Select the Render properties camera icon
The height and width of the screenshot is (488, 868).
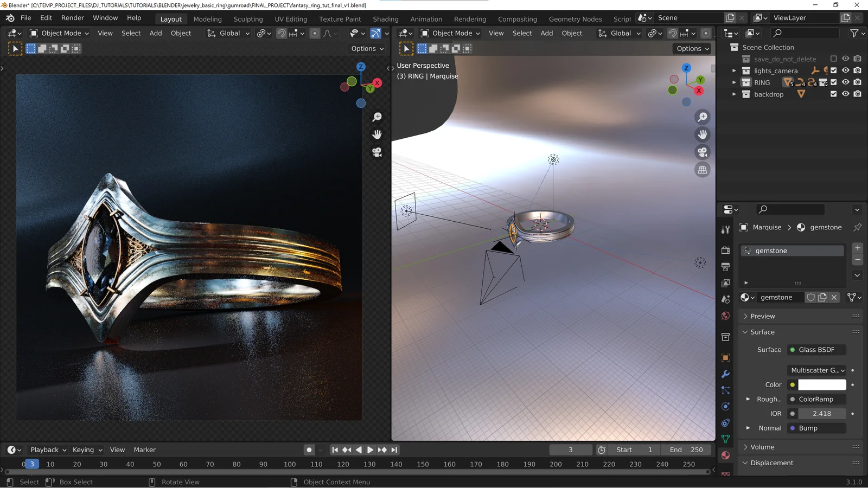click(x=725, y=251)
